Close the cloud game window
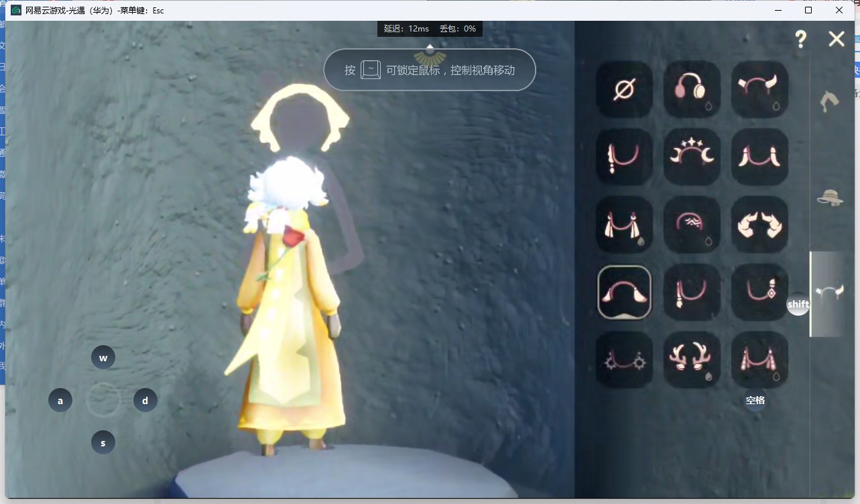The height and width of the screenshot is (504, 860). (839, 10)
